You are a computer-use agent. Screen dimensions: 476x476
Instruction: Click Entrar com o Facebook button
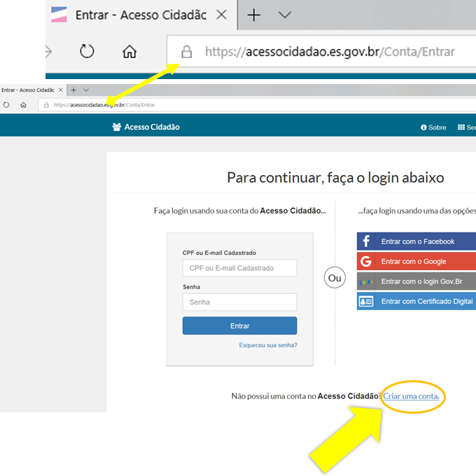[x=416, y=241]
